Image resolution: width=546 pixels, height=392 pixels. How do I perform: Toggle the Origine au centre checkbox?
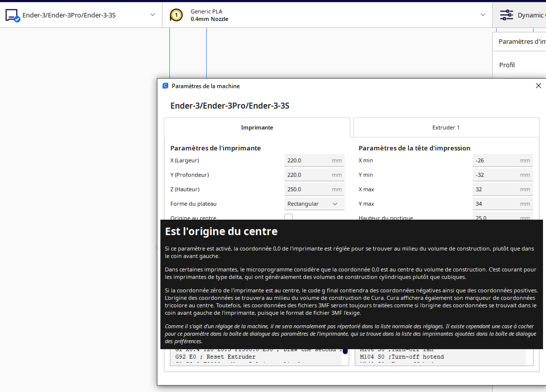coord(288,217)
